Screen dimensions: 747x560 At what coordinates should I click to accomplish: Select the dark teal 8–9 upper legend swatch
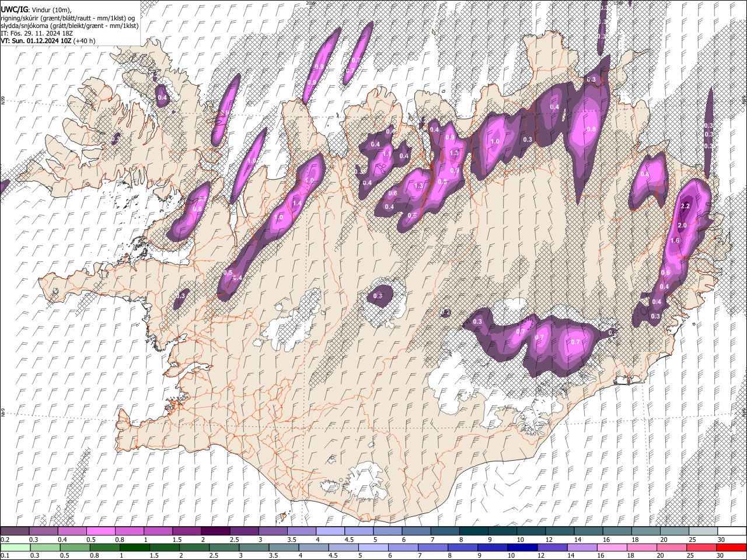click(x=473, y=531)
